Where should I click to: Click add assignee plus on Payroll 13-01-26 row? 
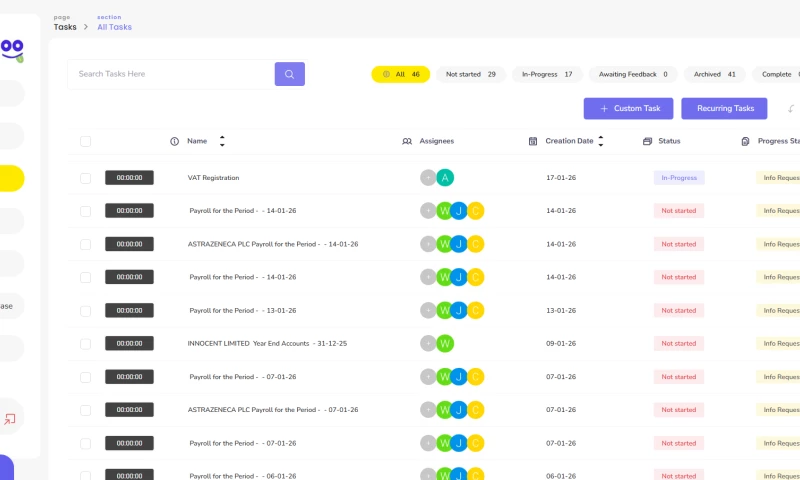coord(428,310)
